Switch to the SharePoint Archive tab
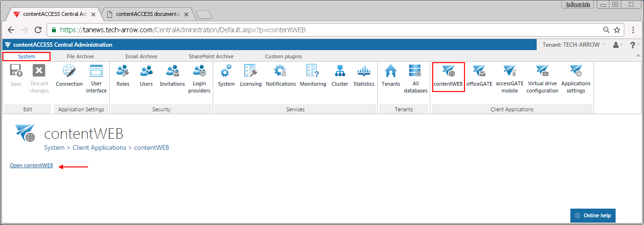The width and height of the screenshot is (644, 225). pos(211,56)
